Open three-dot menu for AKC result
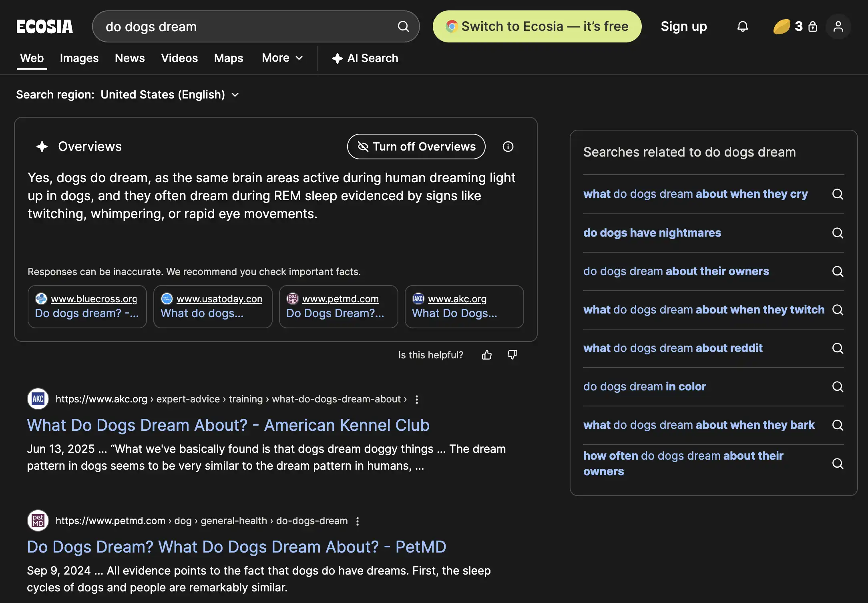 (x=417, y=399)
